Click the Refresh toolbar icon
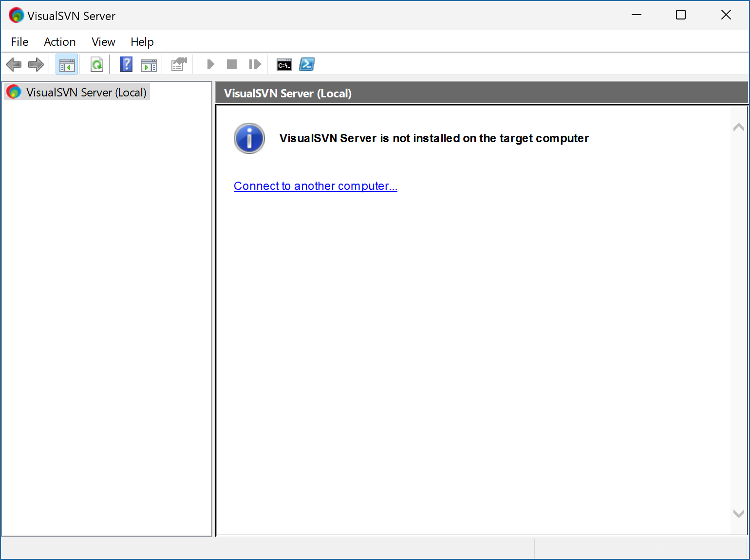This screenshot has height=560, width=750. 97,64
